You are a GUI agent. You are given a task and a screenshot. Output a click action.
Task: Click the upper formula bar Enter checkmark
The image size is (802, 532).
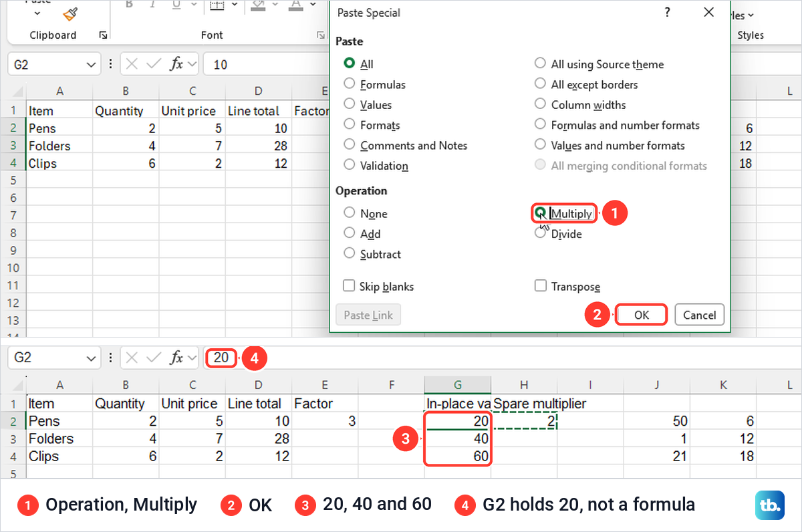pos(154,64)
